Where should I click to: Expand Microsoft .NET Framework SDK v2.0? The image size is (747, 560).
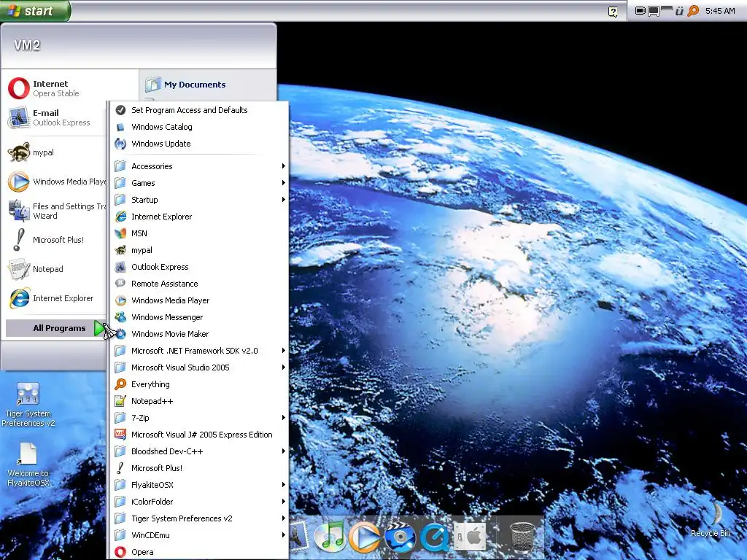198,351
